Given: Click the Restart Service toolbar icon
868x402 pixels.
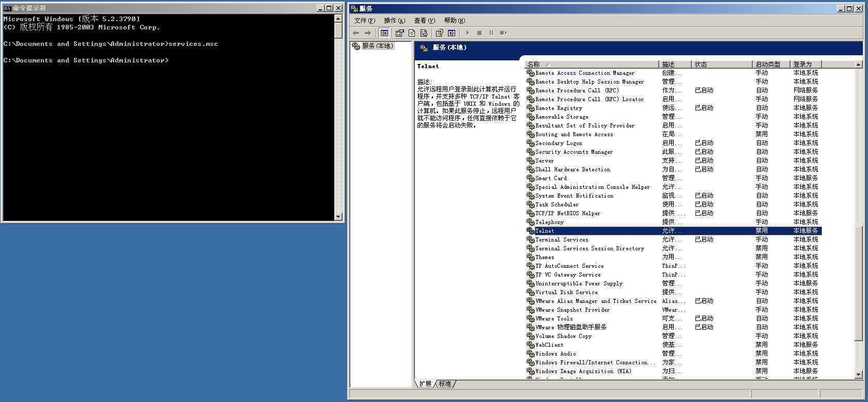Looking at the screenshot, I should [x=503, y=33].
